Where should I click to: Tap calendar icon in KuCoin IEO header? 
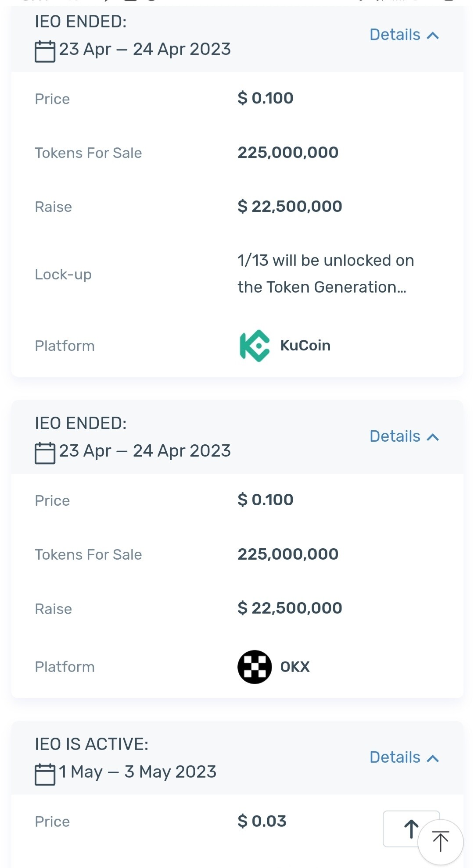(x=45, y=51)
